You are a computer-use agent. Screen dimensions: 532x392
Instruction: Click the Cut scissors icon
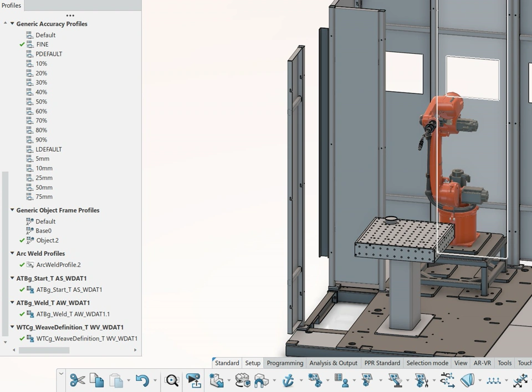(x=78, y=380)
